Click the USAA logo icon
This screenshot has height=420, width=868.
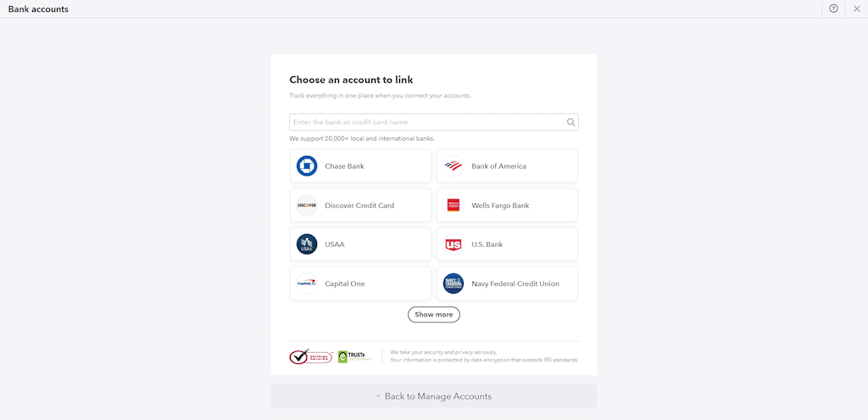307,244
